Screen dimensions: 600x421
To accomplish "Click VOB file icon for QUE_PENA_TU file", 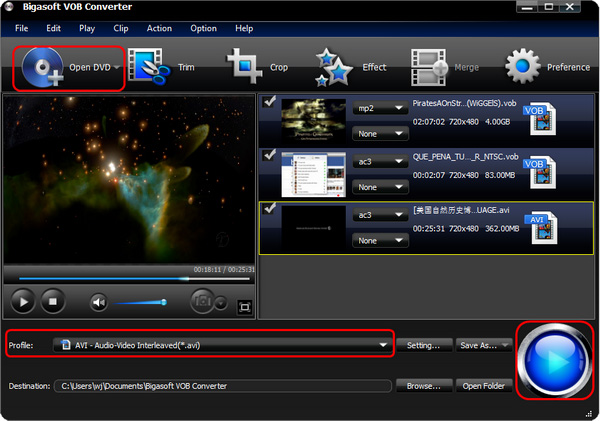I will 540,172.
